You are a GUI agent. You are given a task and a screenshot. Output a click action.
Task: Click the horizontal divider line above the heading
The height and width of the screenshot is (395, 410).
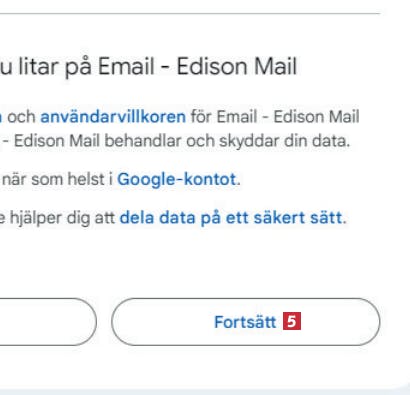click(190, 14)
